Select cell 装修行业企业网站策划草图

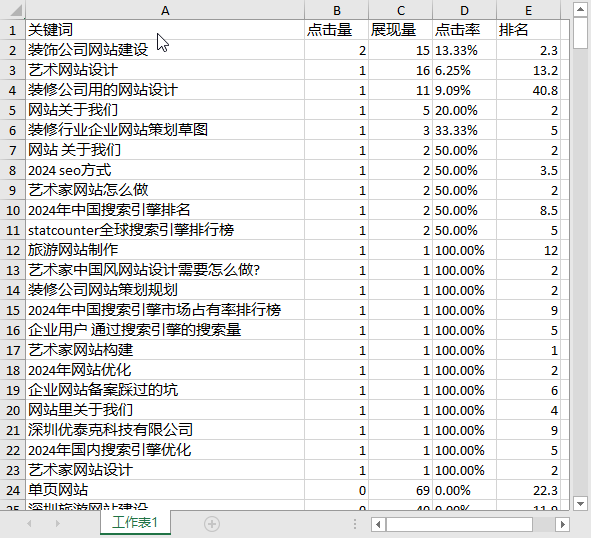(x=165, y=130)
